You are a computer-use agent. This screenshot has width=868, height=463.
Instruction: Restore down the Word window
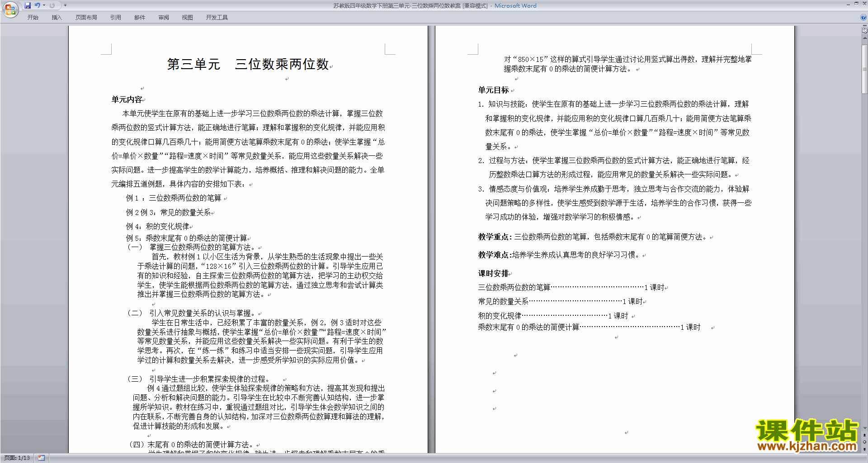[x=856, y=4]
